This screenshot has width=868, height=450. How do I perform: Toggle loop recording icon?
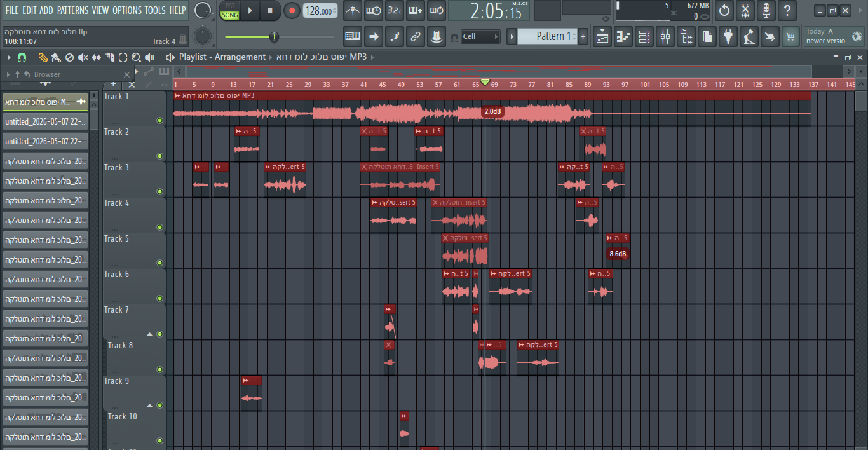coord(437,11)
